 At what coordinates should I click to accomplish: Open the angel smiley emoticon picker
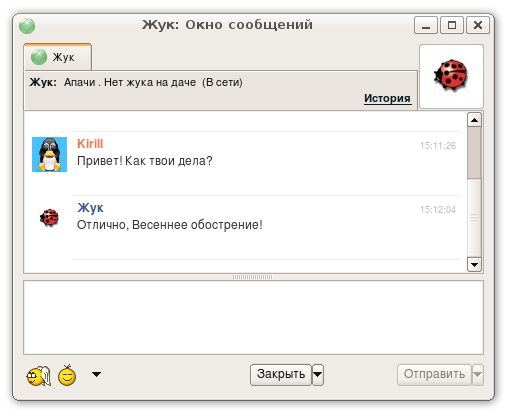(x=39, y=376)
